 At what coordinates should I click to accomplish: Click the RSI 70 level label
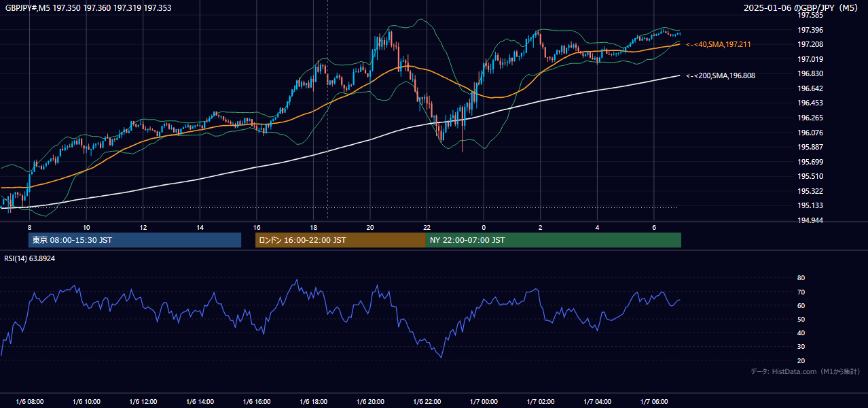tap(801, 292)
